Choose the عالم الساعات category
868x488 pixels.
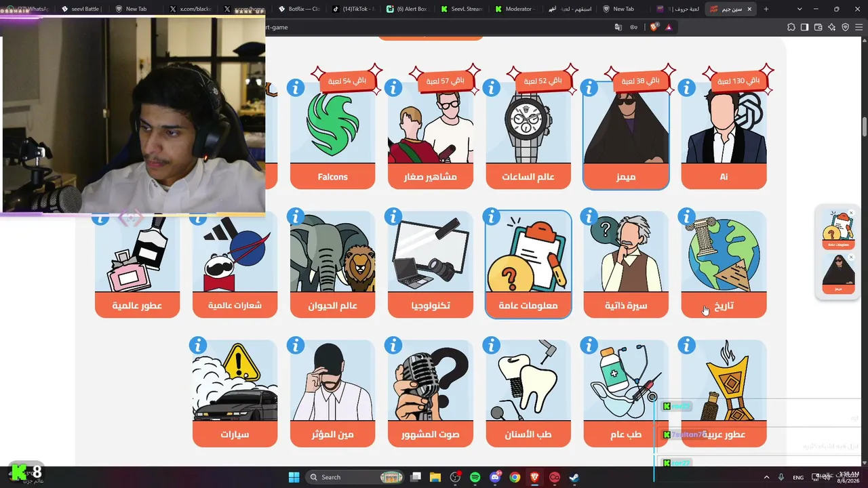[528, 136]
